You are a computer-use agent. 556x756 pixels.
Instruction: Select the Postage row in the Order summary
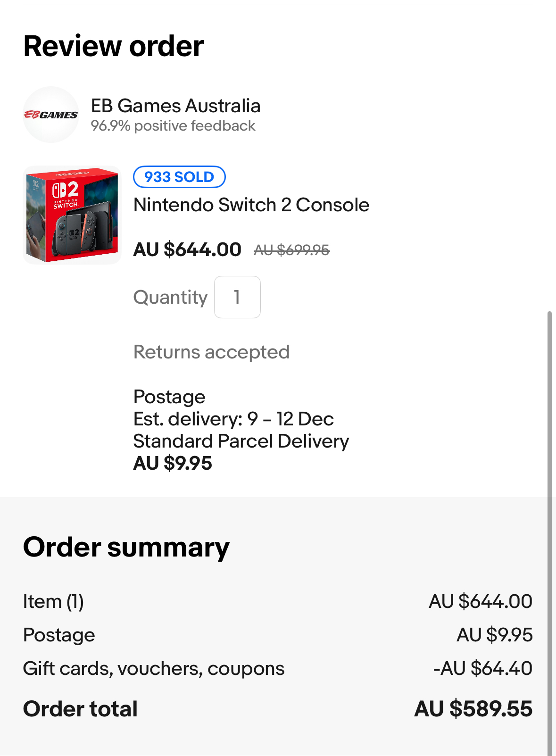pos(278,635)
